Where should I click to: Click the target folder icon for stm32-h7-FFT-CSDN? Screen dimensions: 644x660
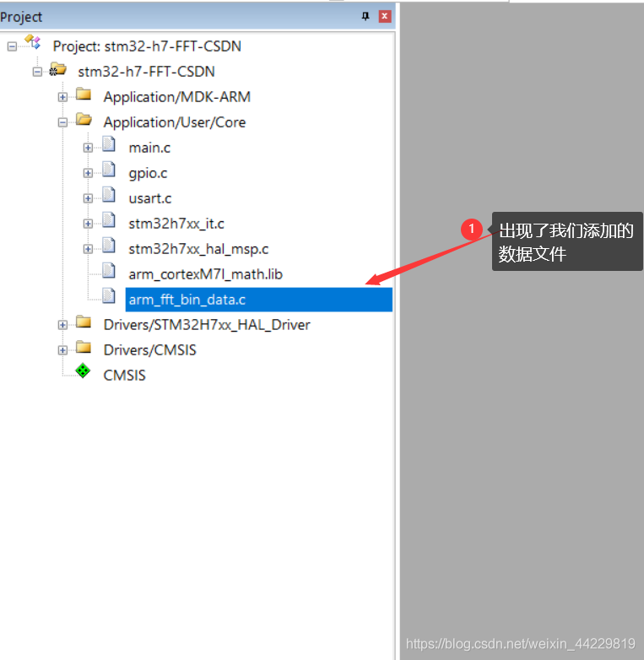[58, 69]
